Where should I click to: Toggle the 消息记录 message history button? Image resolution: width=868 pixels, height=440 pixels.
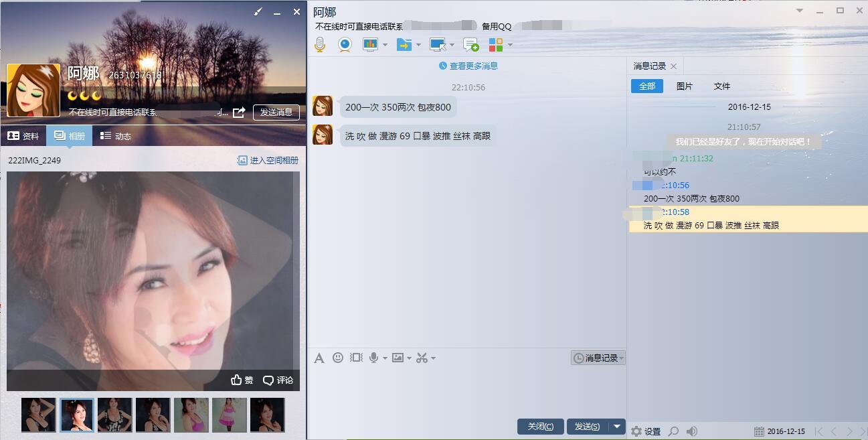point(598,358)
